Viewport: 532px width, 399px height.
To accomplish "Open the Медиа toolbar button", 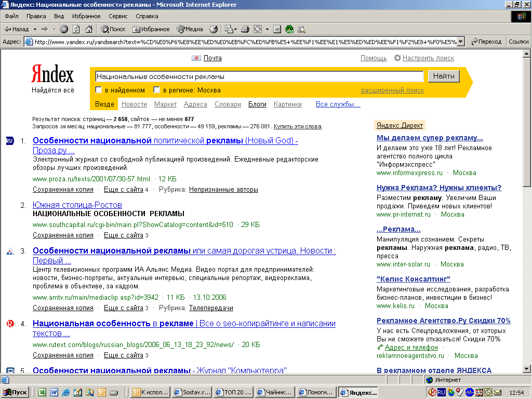I will [x=190, y=29].
